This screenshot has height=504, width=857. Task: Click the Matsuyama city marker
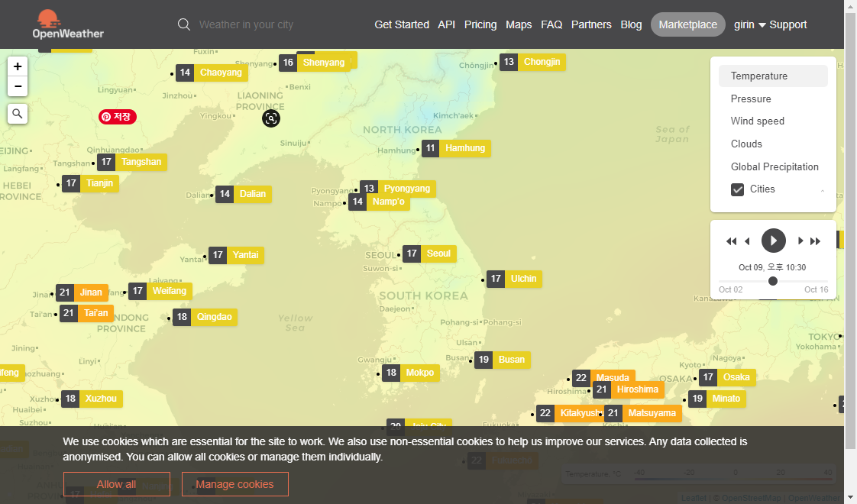coord(643,413)
